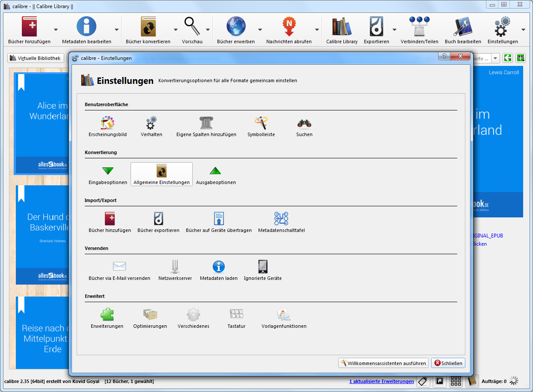The image size is (533, 392).
Task: Open Tastatur shortcut settings
Action: [236, 318]
